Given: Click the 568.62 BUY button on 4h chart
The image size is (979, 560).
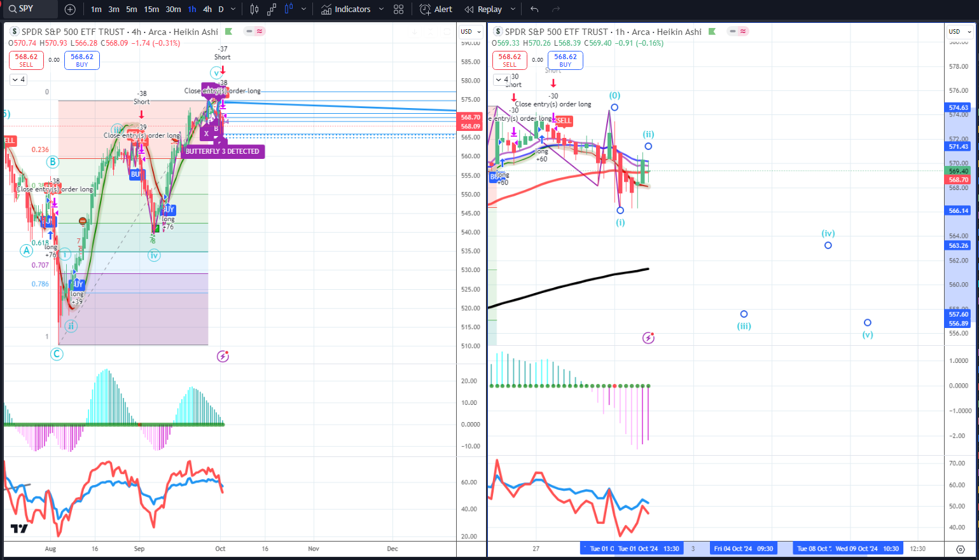Looking at the screenshot, I should (82, 60).
